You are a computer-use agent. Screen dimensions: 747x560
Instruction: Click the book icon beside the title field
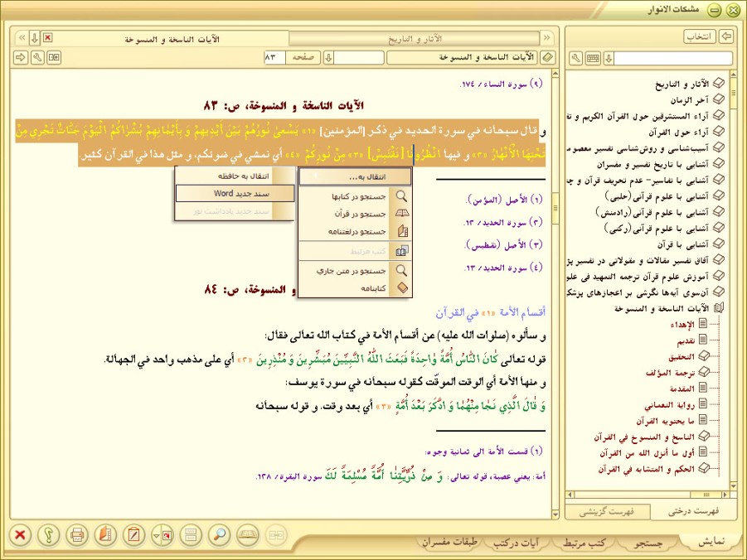548,58
